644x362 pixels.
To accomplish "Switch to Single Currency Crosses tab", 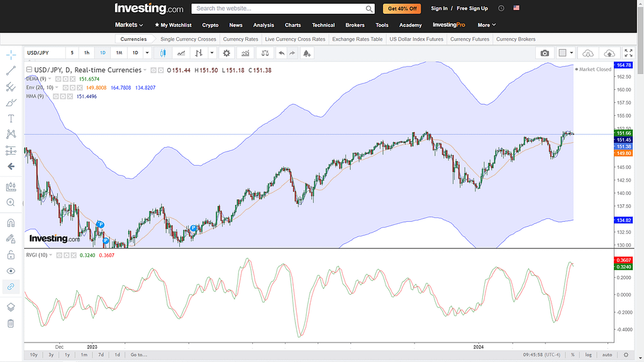I will pyautogui.click(x=188, y=39).
